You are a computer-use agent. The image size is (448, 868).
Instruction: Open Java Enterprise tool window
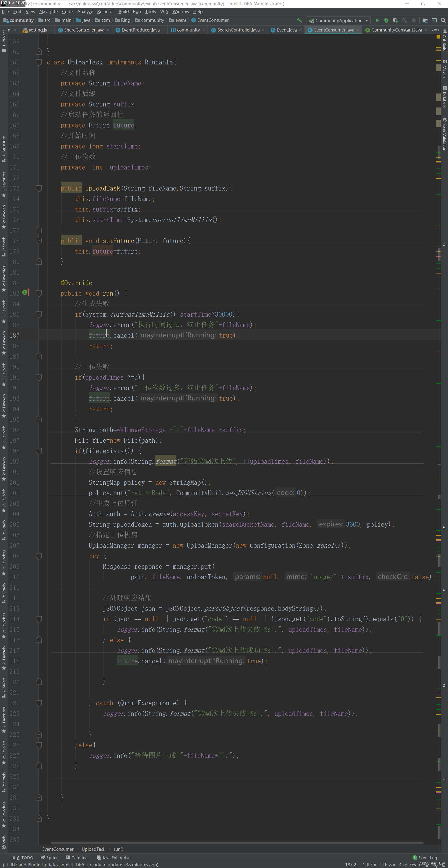(113, 857)
